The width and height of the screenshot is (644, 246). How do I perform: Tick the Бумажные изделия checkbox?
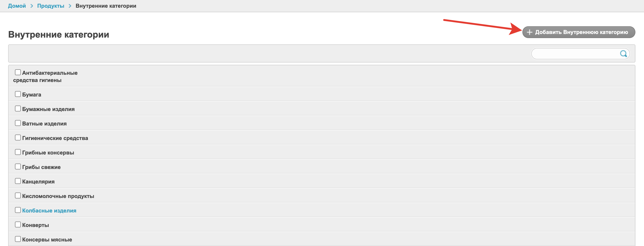point(18,109)
